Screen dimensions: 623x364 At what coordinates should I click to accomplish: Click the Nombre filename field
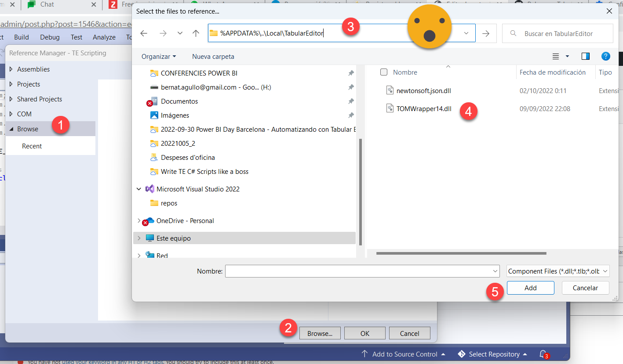click(x=362, y=271)
